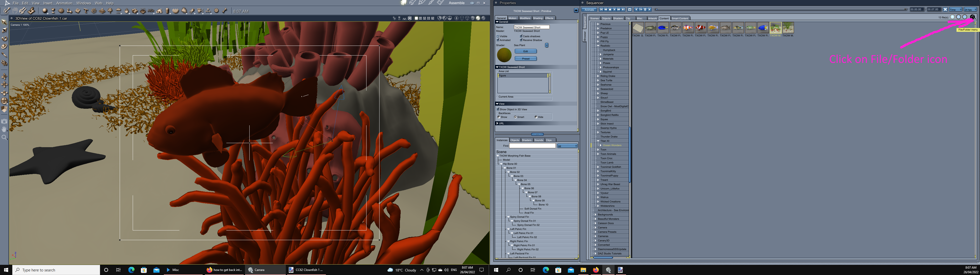Select the Text tool icon
Viewport: 980px width, 275px height.
tap(86, 11)
